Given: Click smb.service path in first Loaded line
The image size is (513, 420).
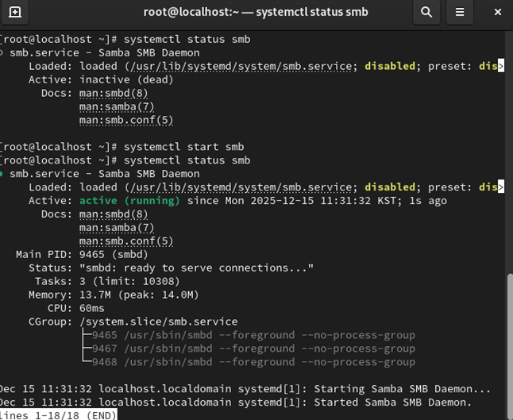Looking at the screenshot, I should click(x=241, y=67).
